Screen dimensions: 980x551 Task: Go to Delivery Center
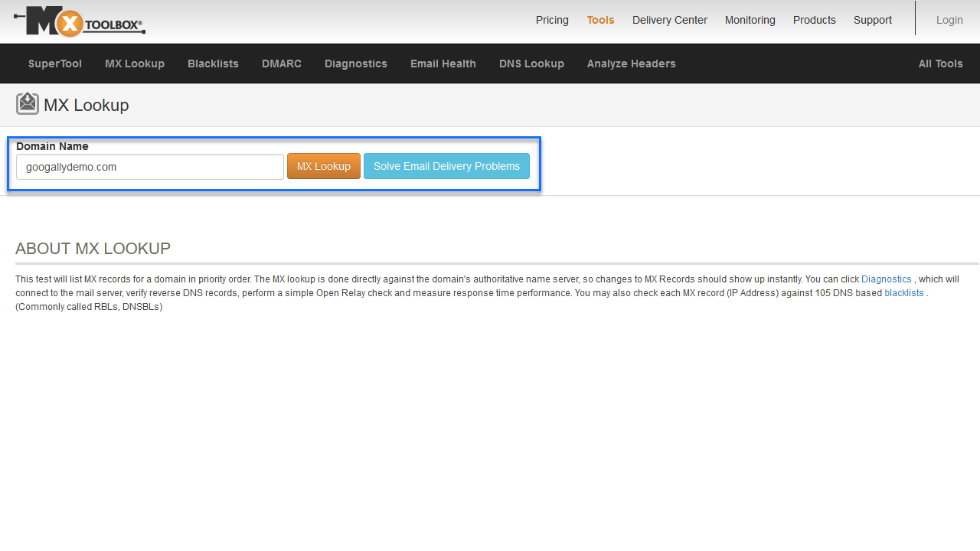670,20
